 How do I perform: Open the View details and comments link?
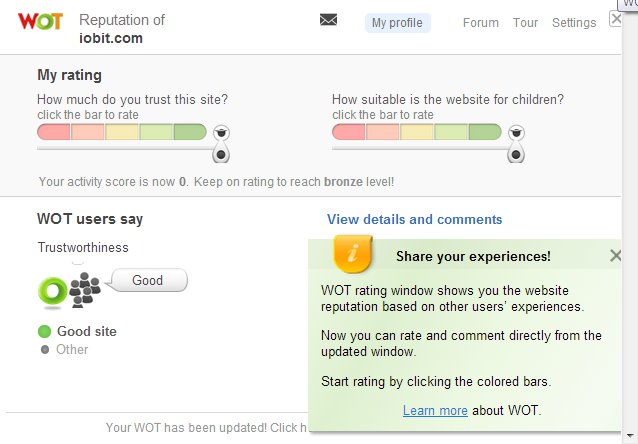click(x=414, y=220)
